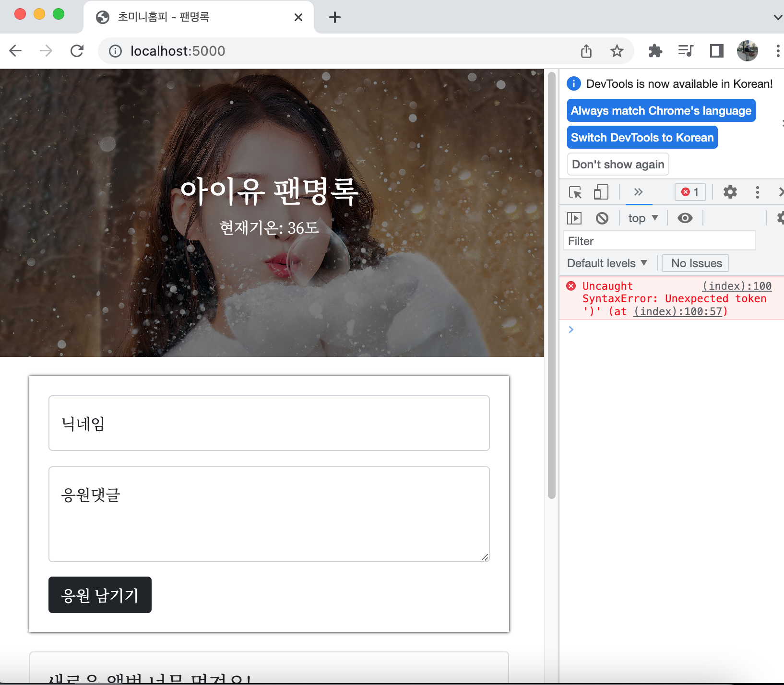
Task: Click the 닉네임 input field
Action: [x=269, y=423]
